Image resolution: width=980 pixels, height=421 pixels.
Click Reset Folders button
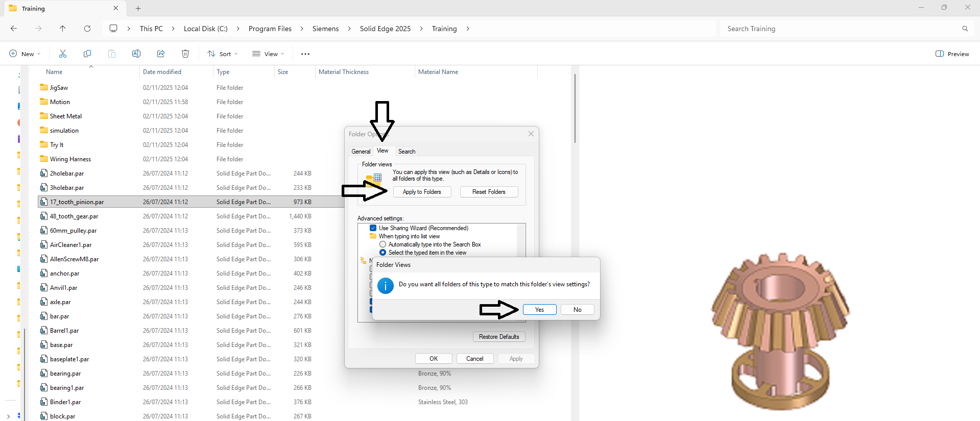(489, 192)
